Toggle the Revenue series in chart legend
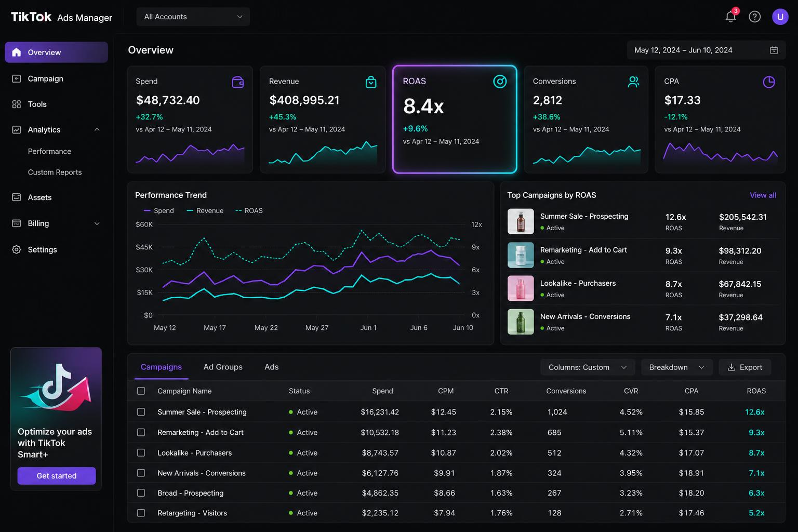The image size is (798, 532). pyautogui.click(x=205, y=210)
